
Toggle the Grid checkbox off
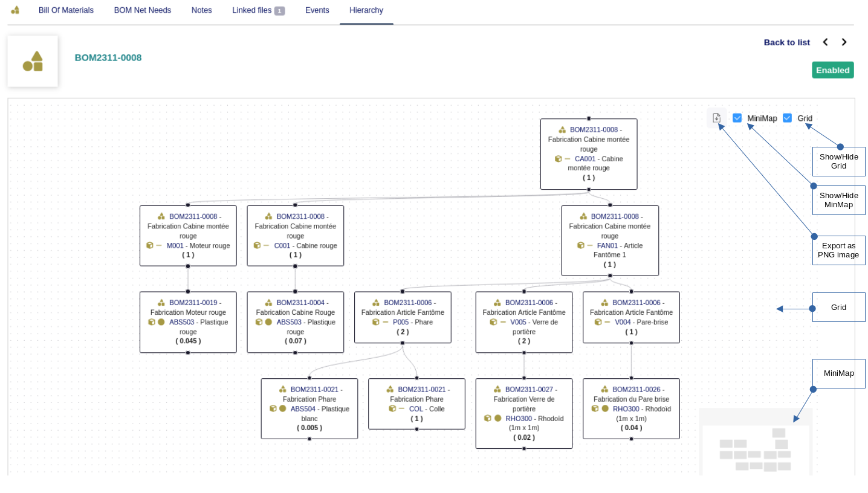click(x=787, y=118)
